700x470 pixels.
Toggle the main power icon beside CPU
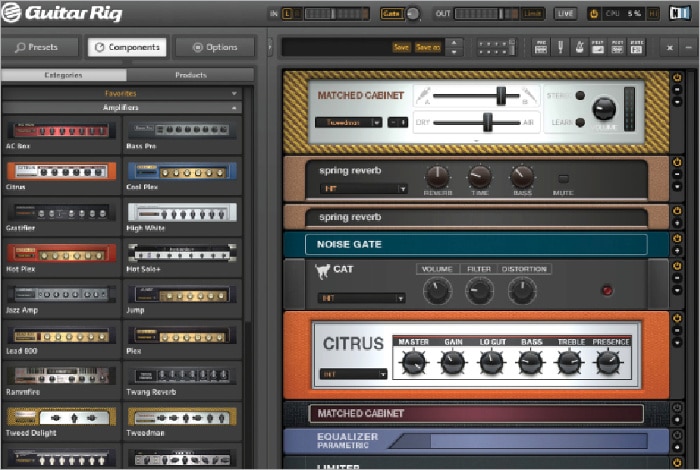click(x=593, y=14)
